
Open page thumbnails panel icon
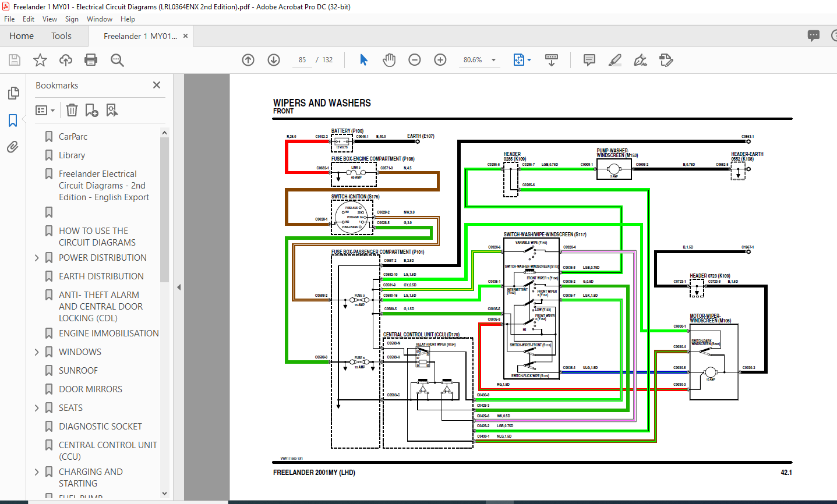click(x=13, y=93)
